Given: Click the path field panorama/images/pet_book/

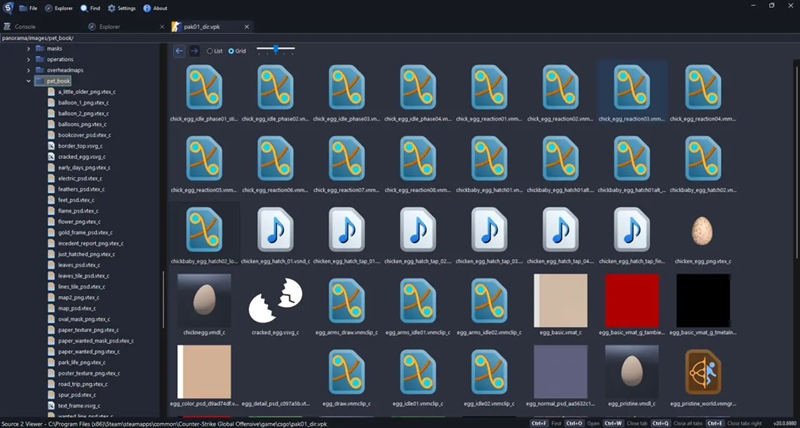Looking at the screenshot, I should tap(400, 38).
